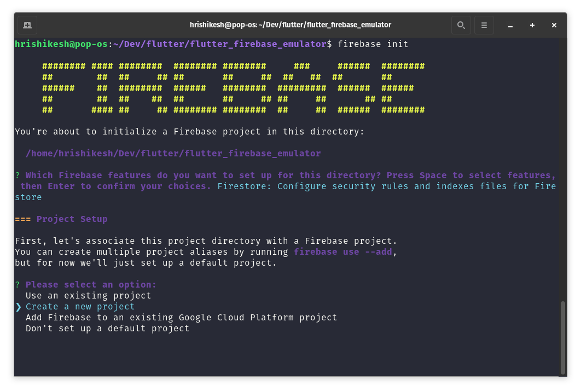This screenshot has height=392, width=581.
Task: Open a new terminal tab
Action: point(27,25)
